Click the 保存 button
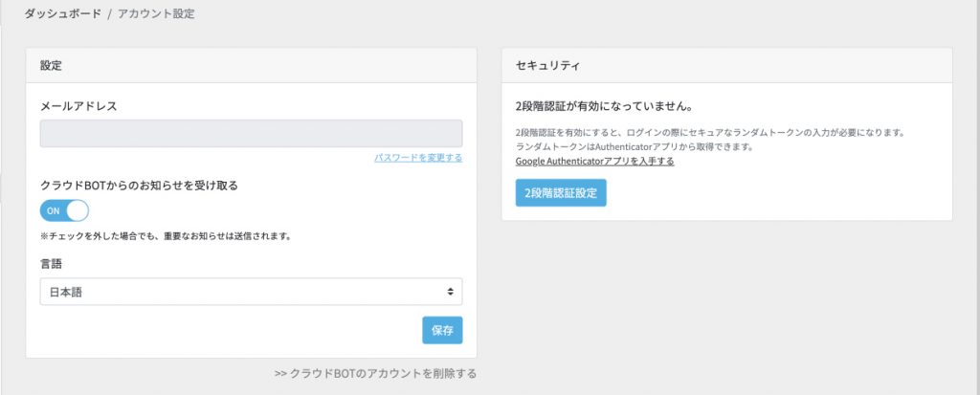This screenshot has height=395, width=980. 442,331
